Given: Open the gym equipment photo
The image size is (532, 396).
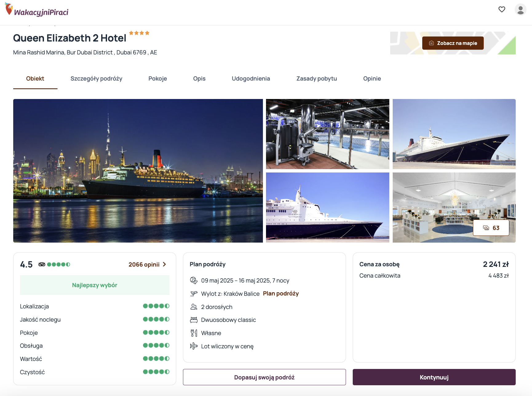Looking at the screenshot, I should (328, 134).
